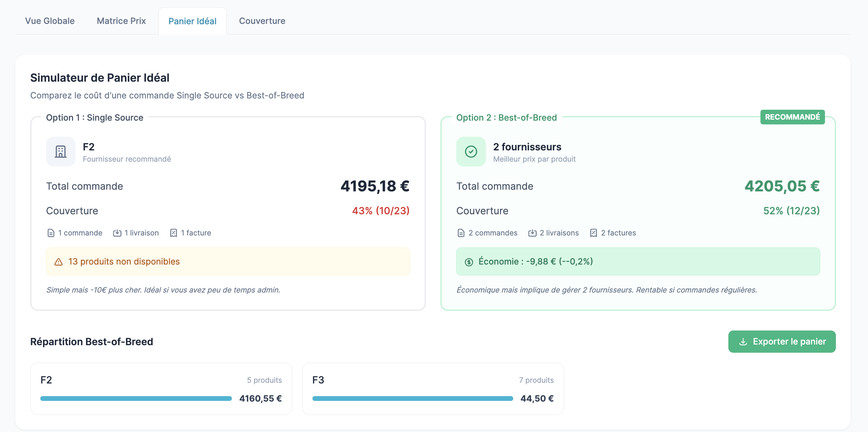Click the document icon beside 2 commandes

(x=461, y=233)
